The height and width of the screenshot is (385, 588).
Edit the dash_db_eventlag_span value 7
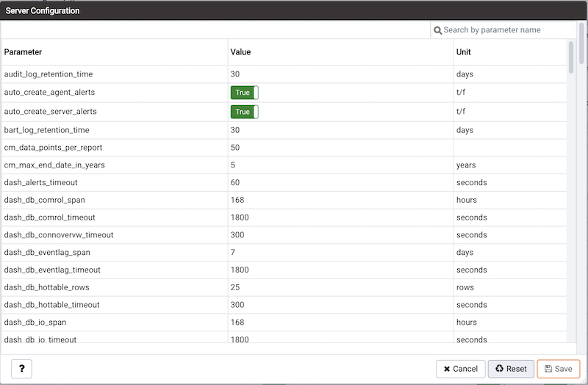233,252
